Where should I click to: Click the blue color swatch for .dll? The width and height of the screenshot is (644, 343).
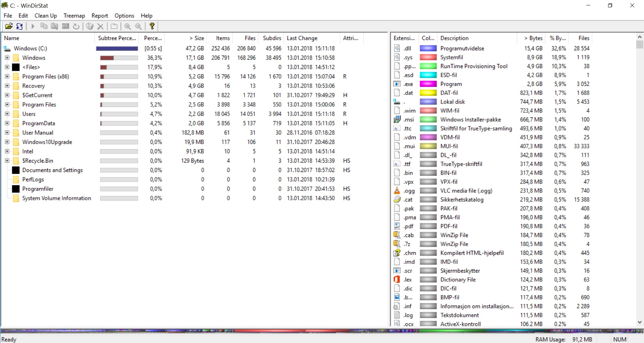click(428, 48)
